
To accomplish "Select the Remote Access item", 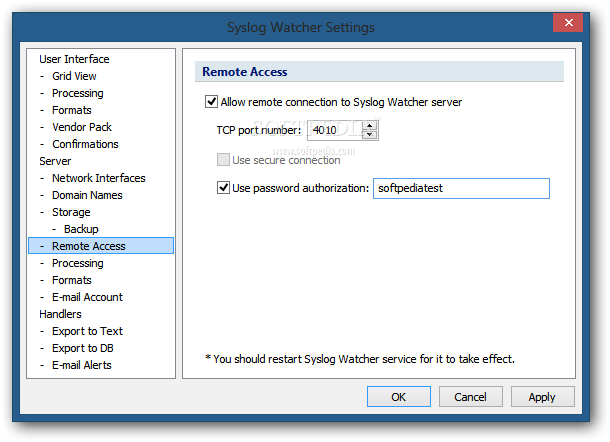I will click(x=101, y=246).
